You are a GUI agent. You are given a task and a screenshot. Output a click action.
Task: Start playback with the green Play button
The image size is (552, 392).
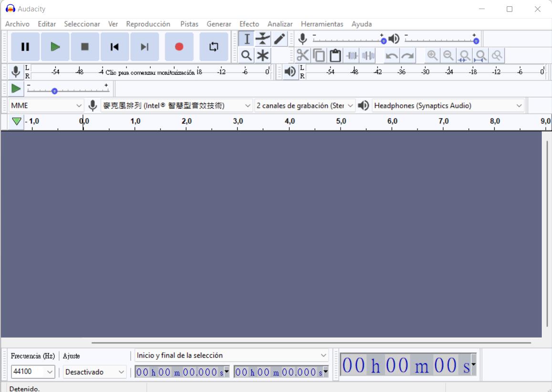point(55,47)
